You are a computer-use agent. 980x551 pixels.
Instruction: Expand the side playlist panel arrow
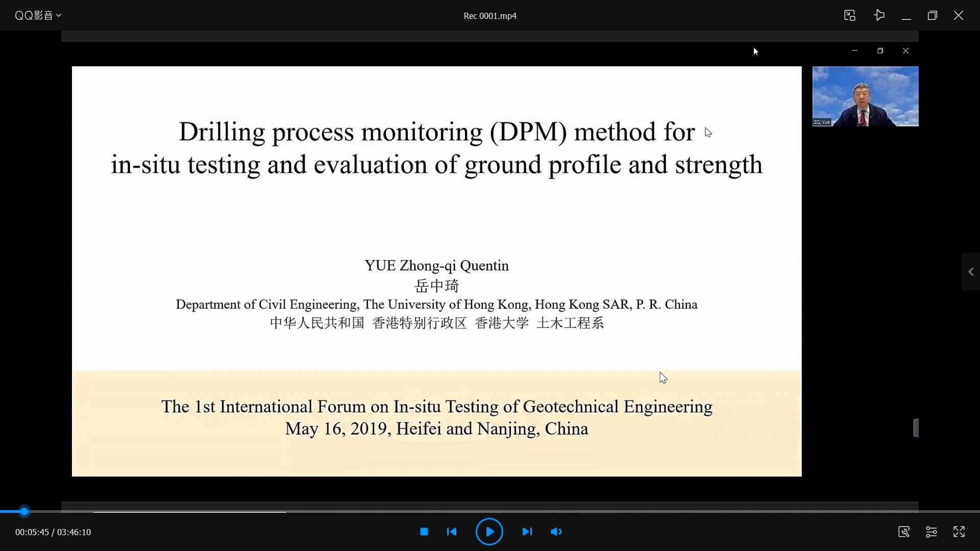971,272
